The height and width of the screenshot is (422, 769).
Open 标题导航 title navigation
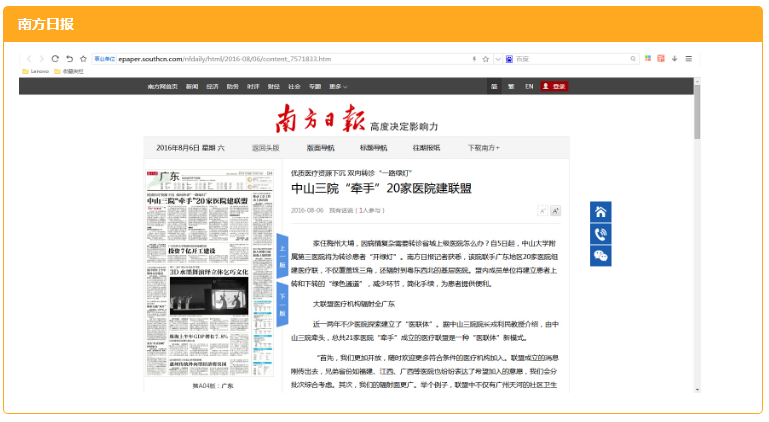click(373, 148)
